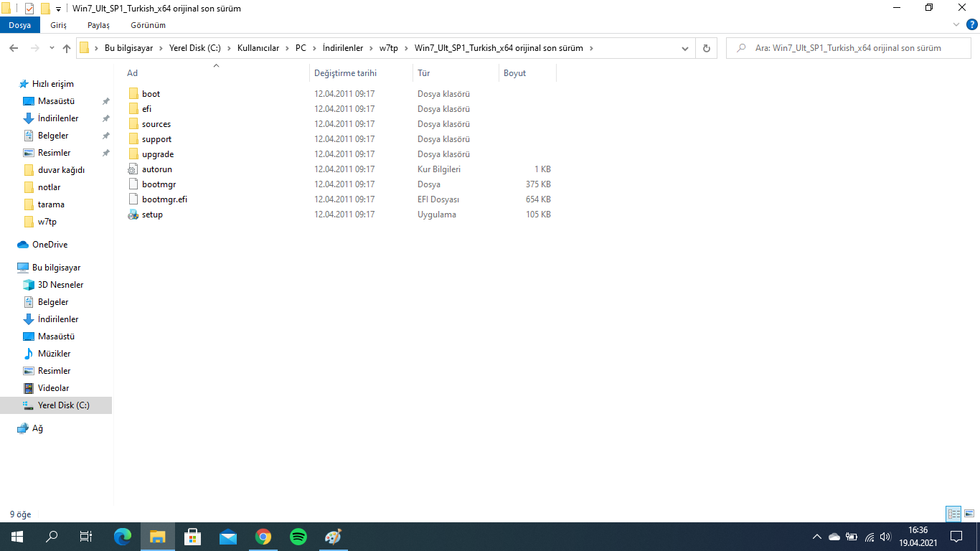Open the Paint app on taskbar
The image size is (980, 551).
click(x=334, y=537)
